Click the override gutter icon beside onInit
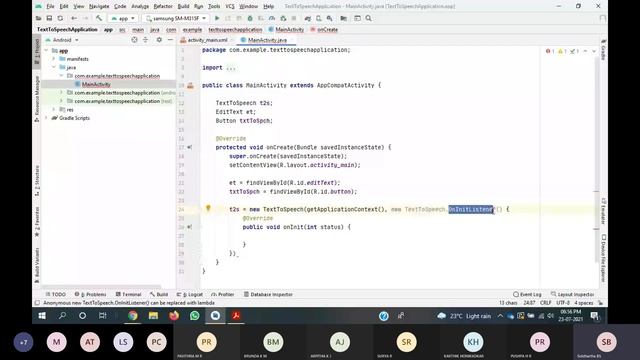 [x=190, y=227]
